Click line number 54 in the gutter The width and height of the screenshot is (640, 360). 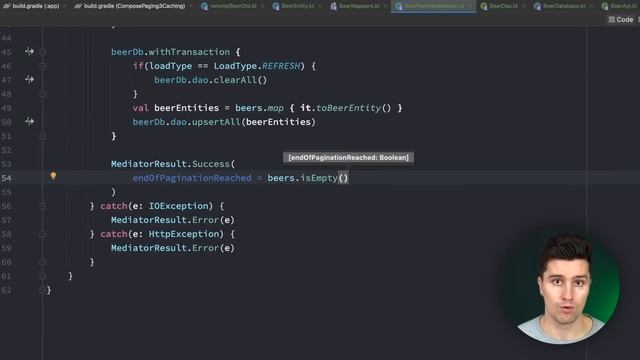click(7, 178)
